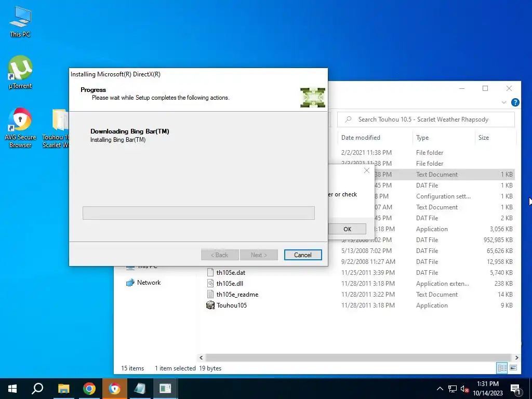This screenshot has height=399, width=532.
Task: Show hidden system tray icons
Action: (440, 389)
